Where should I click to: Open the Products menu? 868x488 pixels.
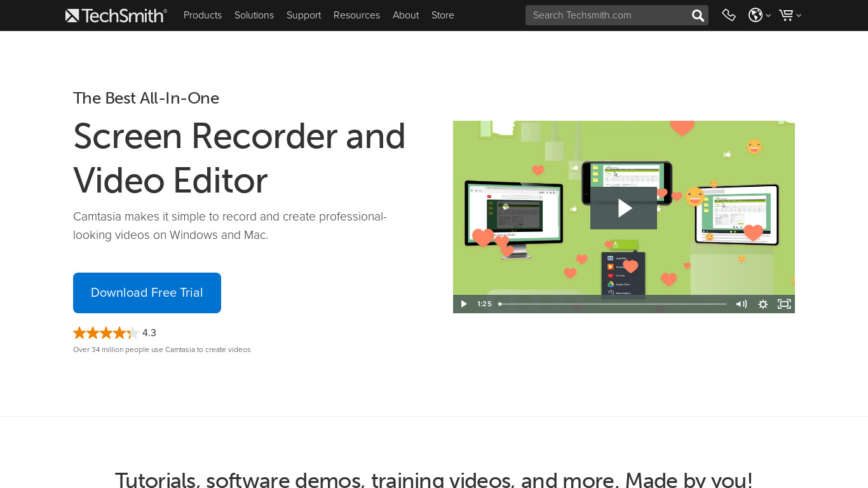tap(203, 15)
